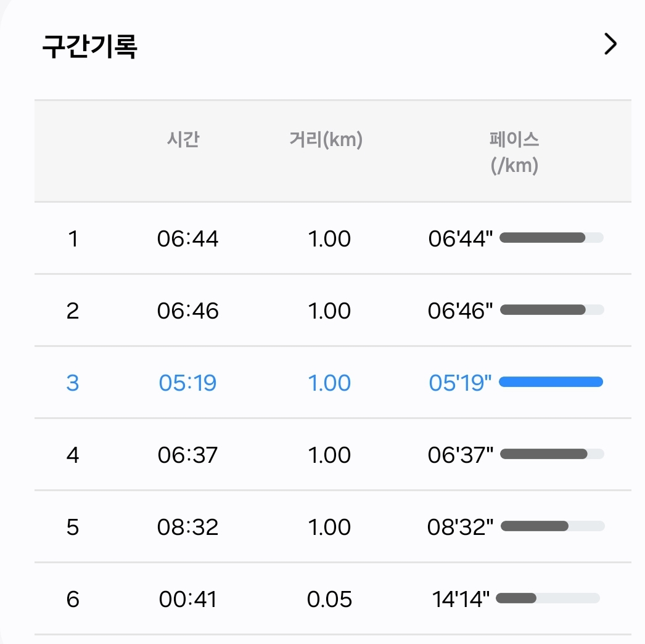
Task: Click lap 6 distance 0.05
Action: (x=329, y=599)
